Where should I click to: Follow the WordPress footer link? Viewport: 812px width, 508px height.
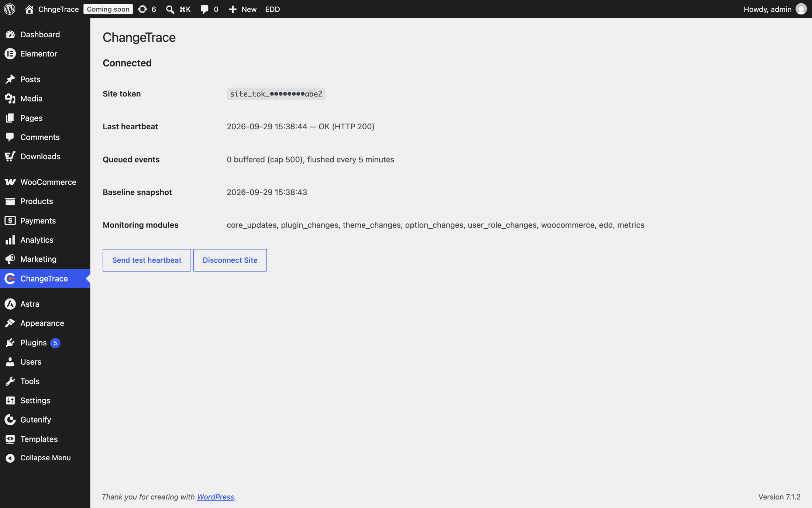pos(215,497)
